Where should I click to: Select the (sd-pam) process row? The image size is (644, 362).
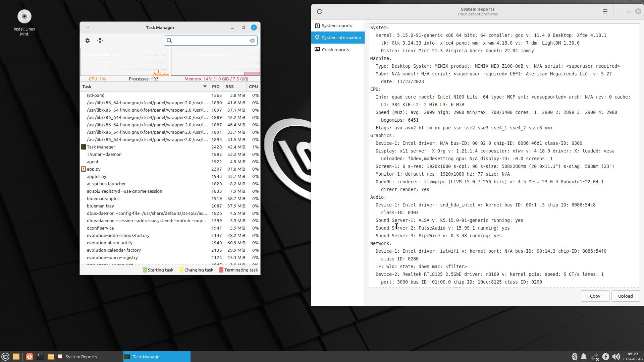[170, 95]
